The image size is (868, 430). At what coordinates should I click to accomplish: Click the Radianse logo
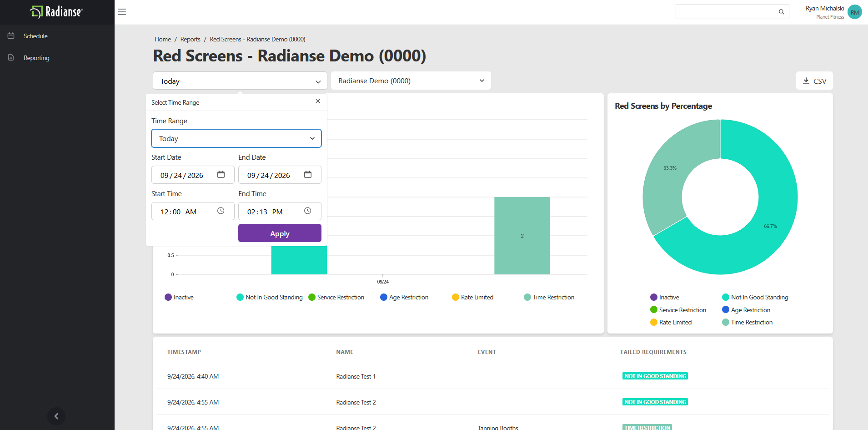(x=56, y=12)
